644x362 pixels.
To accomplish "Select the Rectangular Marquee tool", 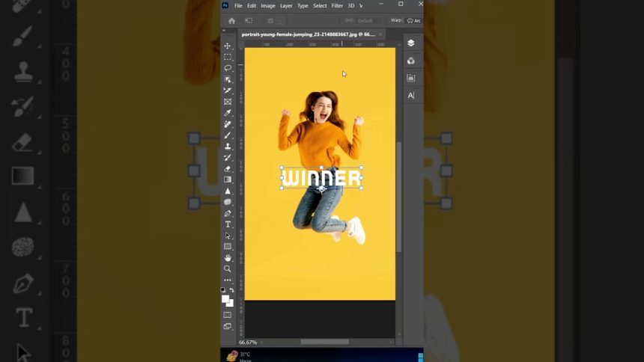I will pyautogui.click(x=228, y=57).
